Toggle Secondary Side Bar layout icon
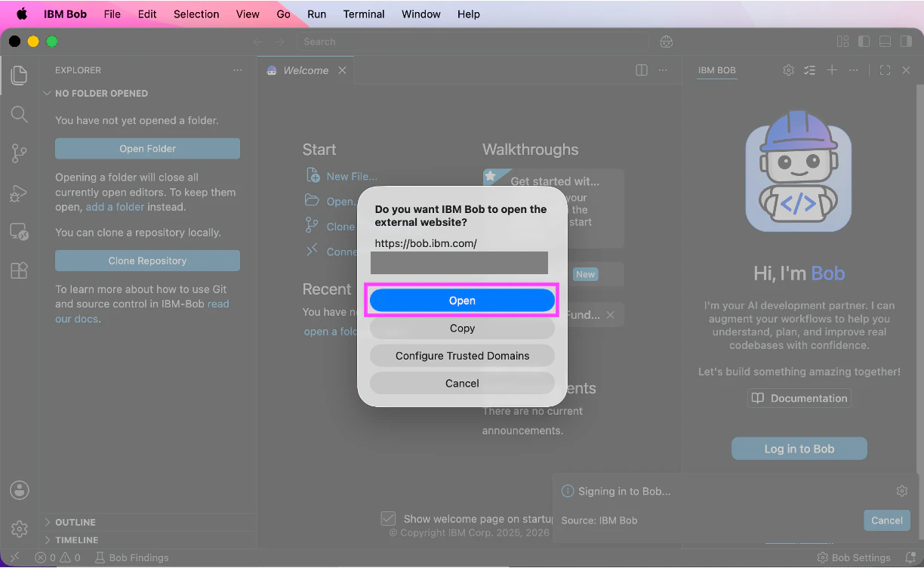Image resolution: width=924 pixels, height=568 pixels. [x=907, y=42]
